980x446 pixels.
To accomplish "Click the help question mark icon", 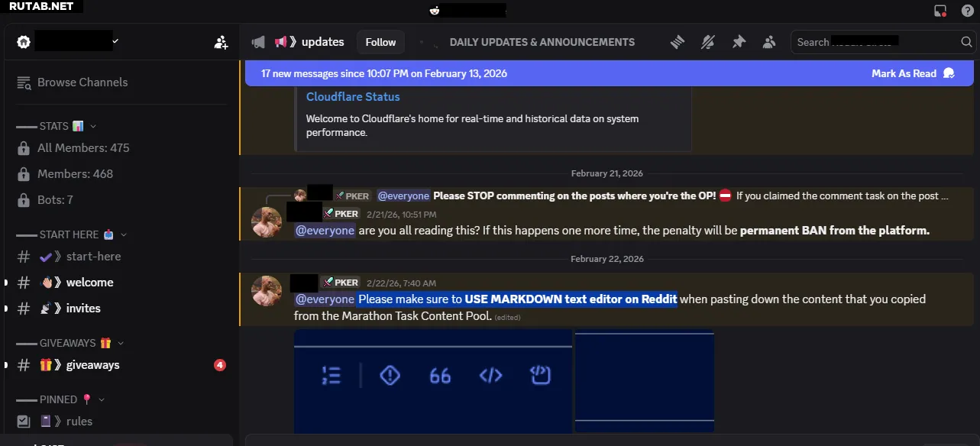I will click(x=967, y=11).
